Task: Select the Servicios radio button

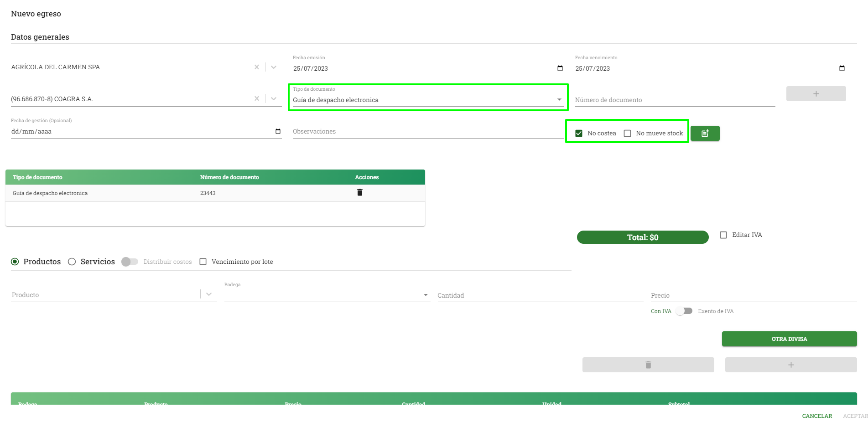Action: (72, 262)
